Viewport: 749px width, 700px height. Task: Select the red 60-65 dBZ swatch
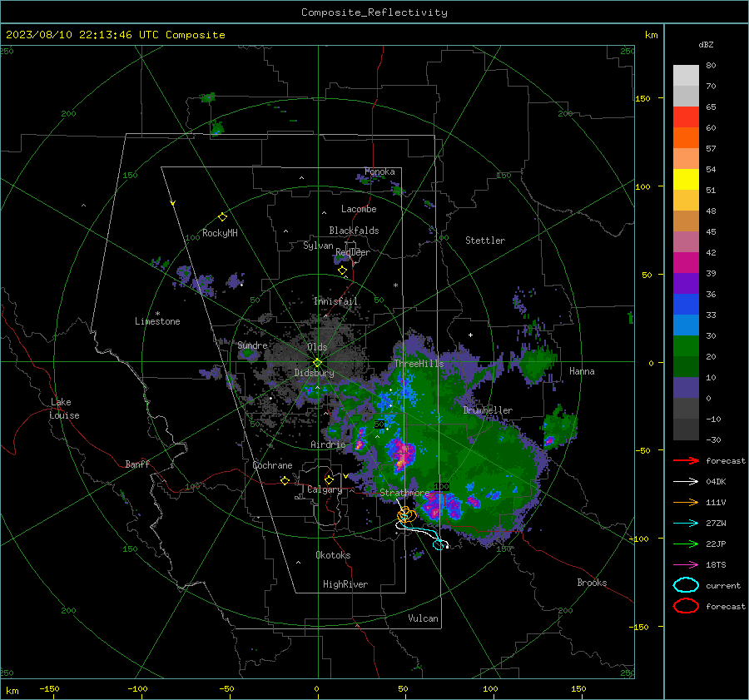pyautogui.click(x=686, y=117)
